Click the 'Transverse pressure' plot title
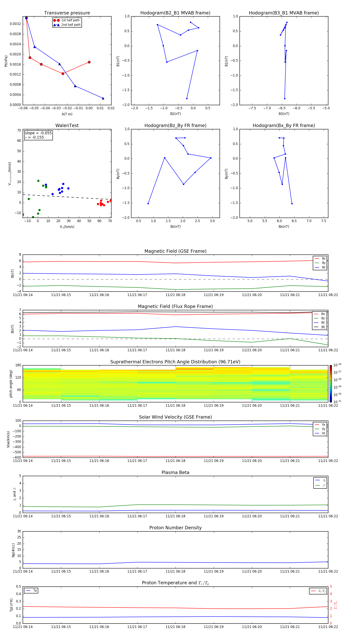Screen dimensions: 351x644 coord(67,13)
